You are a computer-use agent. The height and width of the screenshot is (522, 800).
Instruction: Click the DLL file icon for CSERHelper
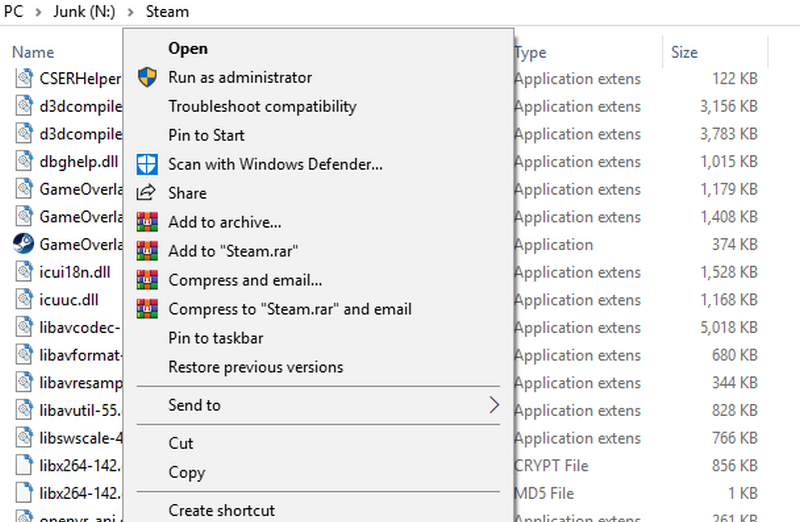tap(23, 78)
